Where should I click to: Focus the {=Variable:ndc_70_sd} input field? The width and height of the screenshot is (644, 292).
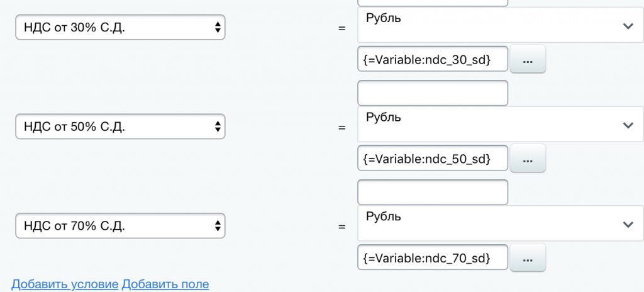click(x=432, y=257)
